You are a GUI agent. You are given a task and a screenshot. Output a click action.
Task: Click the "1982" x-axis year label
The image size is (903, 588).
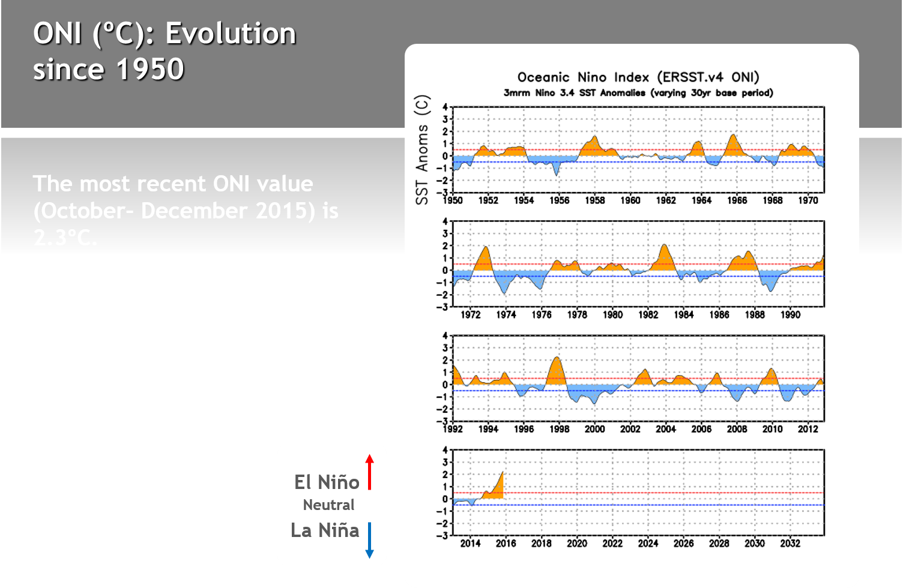648,314
